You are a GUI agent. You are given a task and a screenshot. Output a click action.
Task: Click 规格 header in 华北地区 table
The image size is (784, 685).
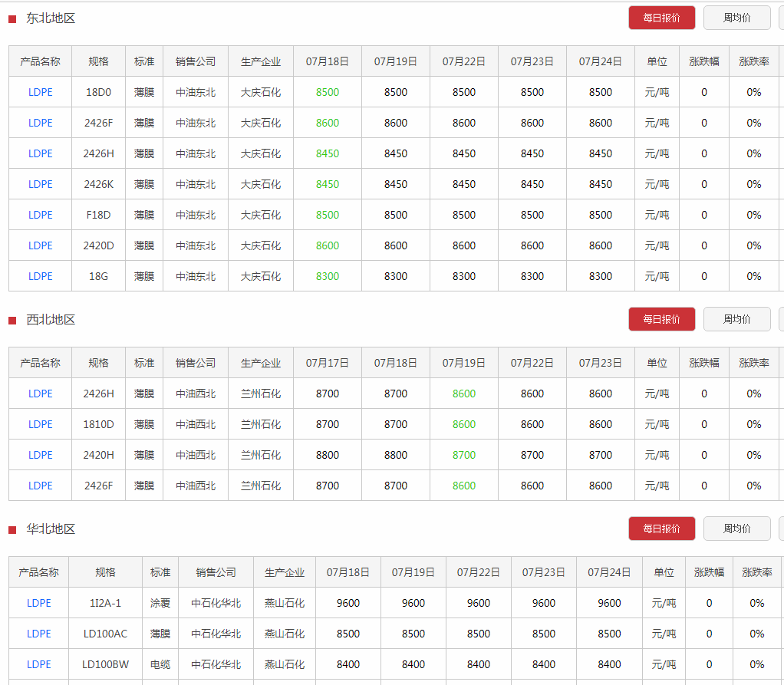tap(106, 572)
